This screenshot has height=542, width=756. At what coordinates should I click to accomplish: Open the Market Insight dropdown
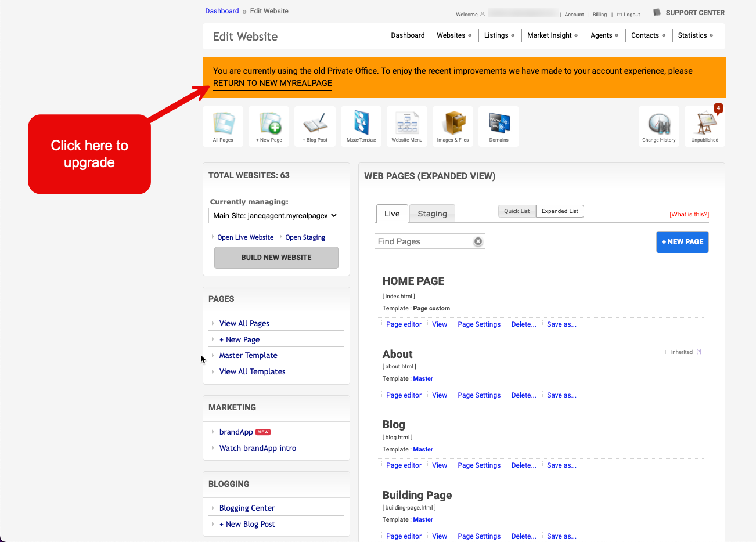click(552, 35)
